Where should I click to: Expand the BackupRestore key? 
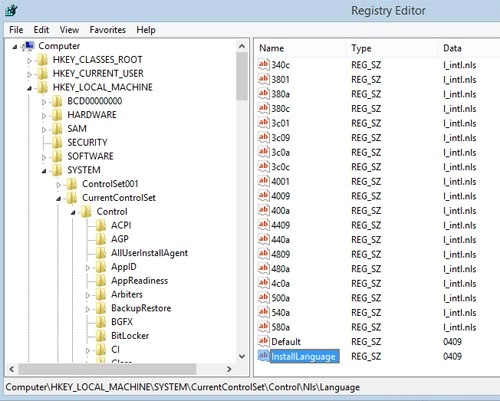[x=88, y=309]
